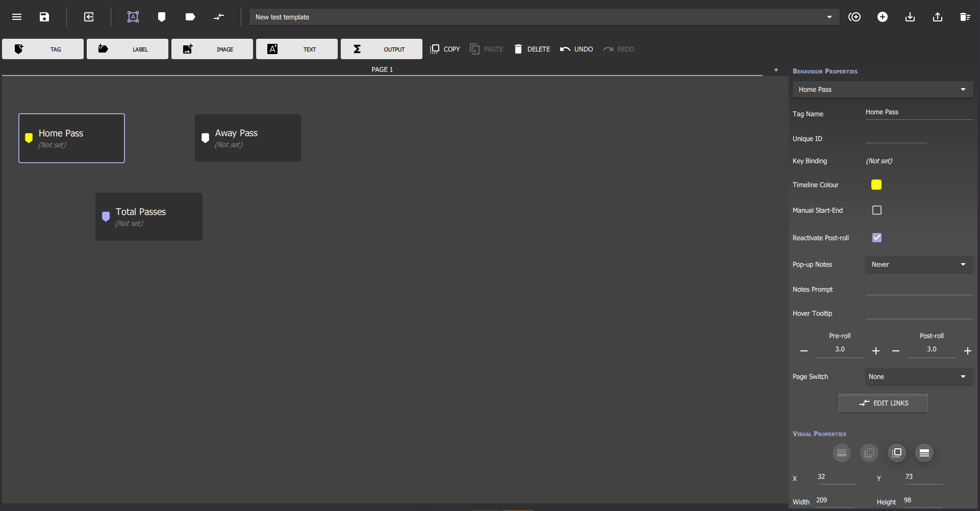Expand the Home Pass behaviour selector dropdown
This screenshot has height=511, width=980.
(883, 89)
